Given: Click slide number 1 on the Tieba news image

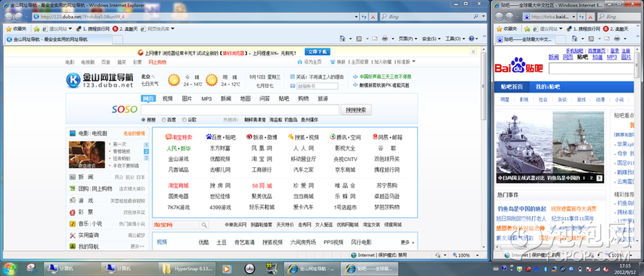Looking at the screenshot, I should (583, 178).
